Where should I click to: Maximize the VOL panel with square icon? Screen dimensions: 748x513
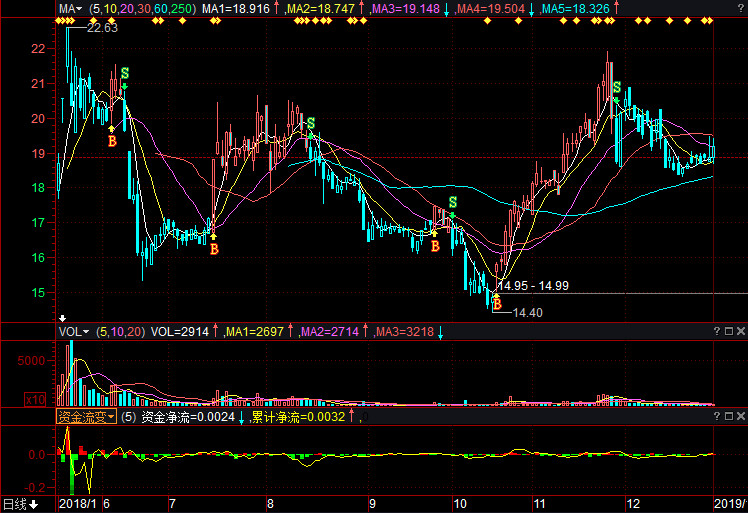pos(728,331)
